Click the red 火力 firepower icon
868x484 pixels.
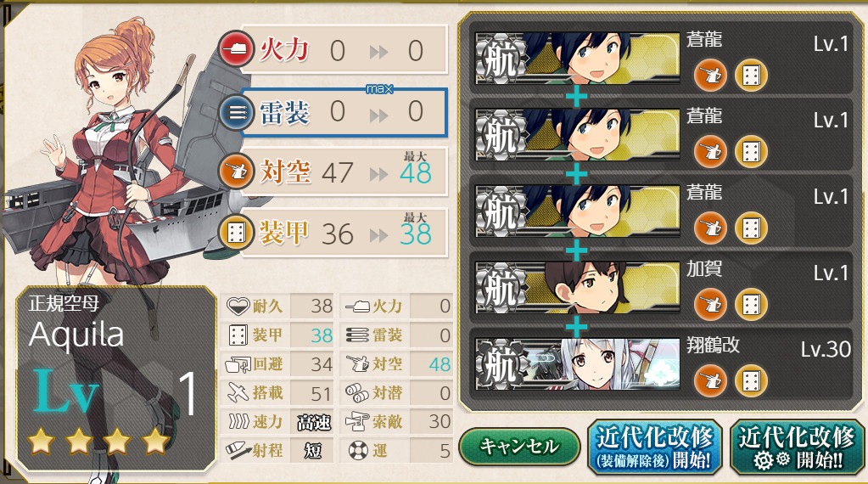[237, 48]
